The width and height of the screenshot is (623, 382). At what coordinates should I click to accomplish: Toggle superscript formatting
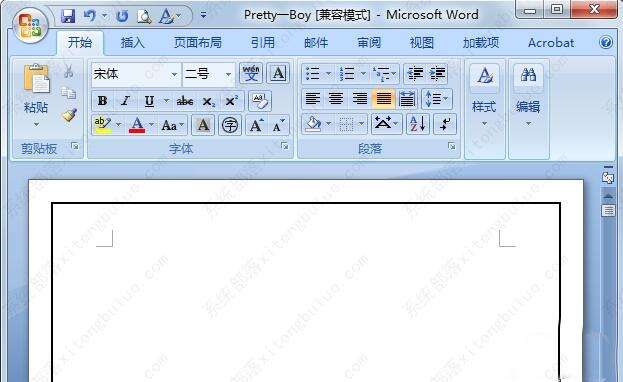pos(231,101)
